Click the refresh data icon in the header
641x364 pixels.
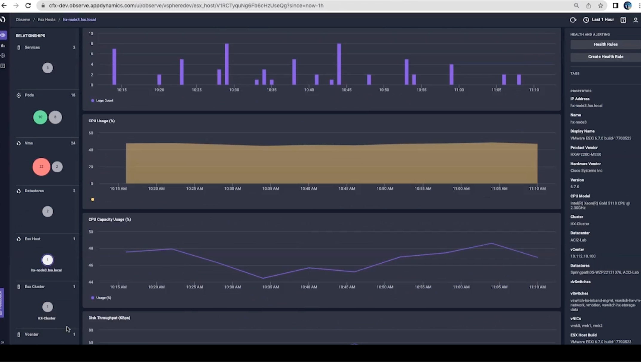(573, 20)
